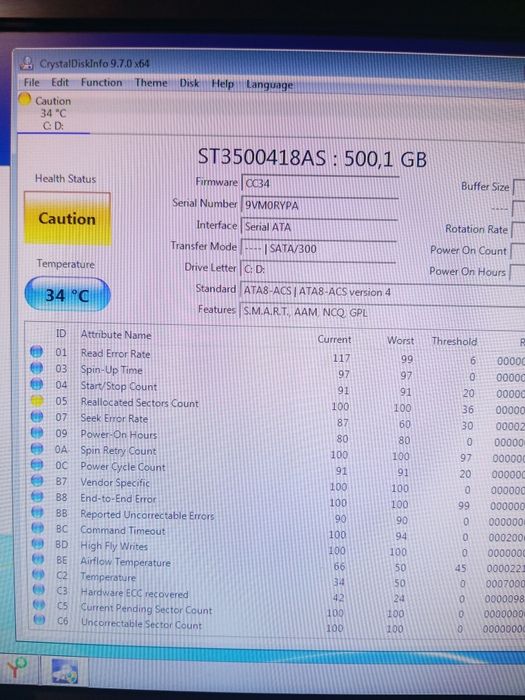Select the Command Timeout attribute name
The image size is (525, 700).
123,531
